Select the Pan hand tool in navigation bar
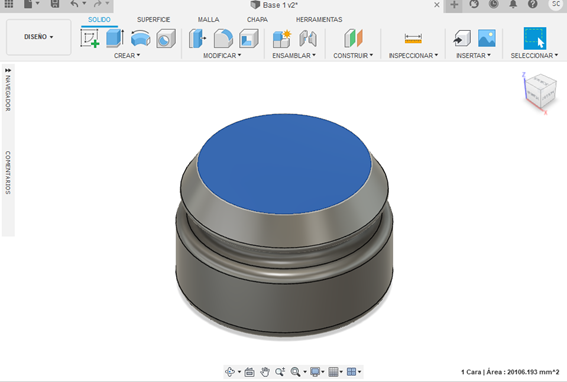The height and width of the screenshot is (382, 567). coord(265,372)
